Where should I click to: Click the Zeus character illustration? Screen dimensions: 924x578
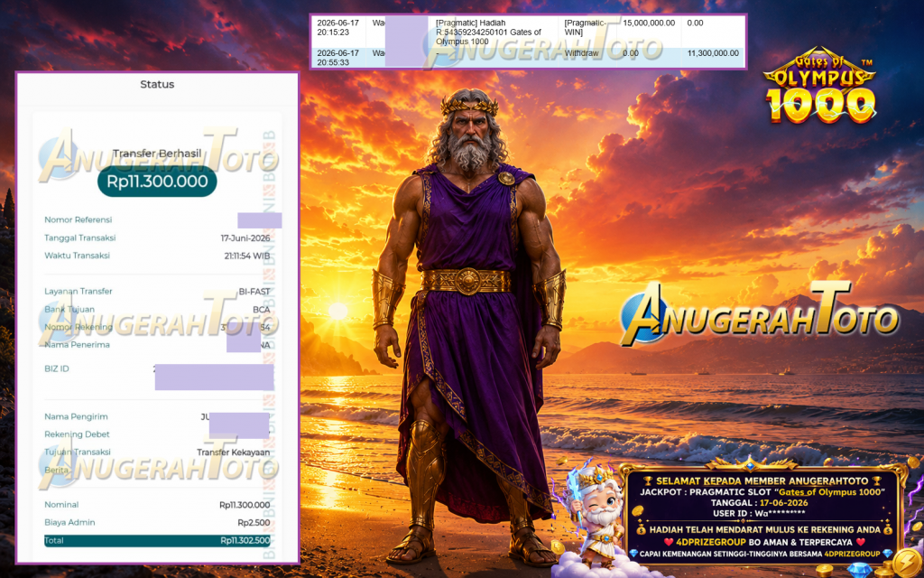coord(468,327)
